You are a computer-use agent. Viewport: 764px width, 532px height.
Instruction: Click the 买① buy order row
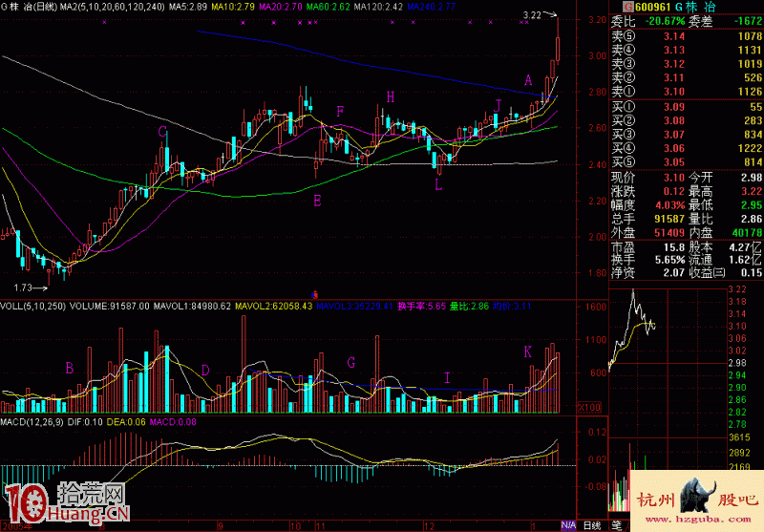coord(686,106)
